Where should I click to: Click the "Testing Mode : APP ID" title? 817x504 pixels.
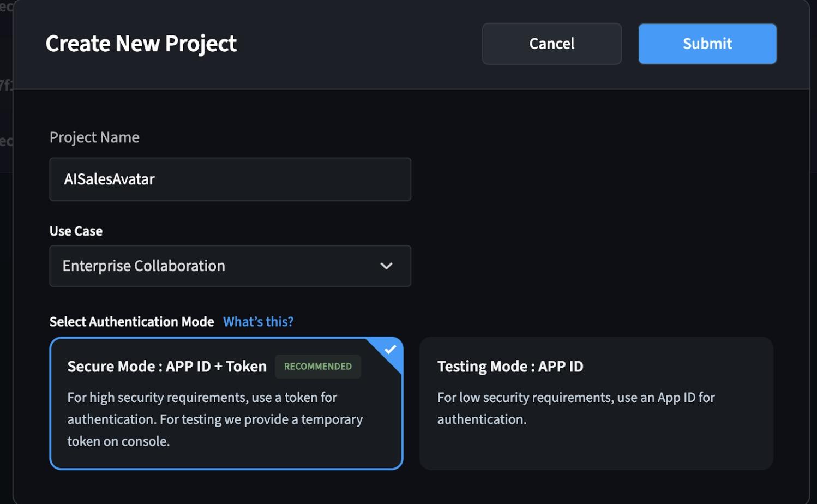(510, 367)
